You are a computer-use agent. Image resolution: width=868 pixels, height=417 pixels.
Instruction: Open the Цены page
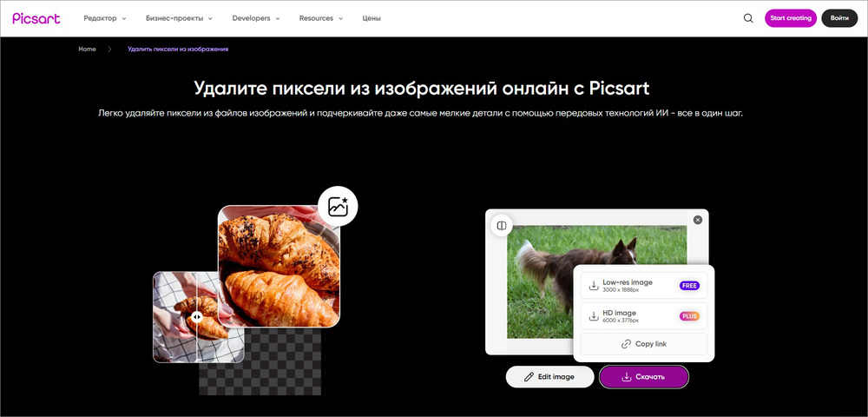click(372, 18)
